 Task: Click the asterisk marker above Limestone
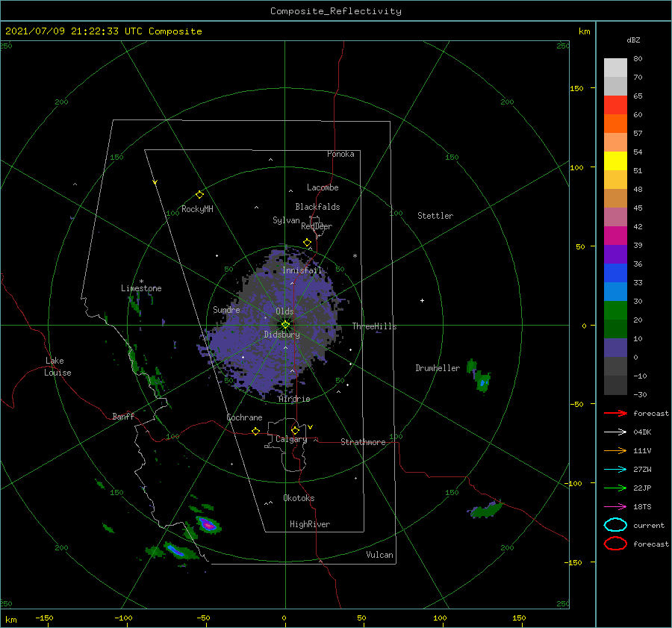pyautogui.click(x=141, y=282)
